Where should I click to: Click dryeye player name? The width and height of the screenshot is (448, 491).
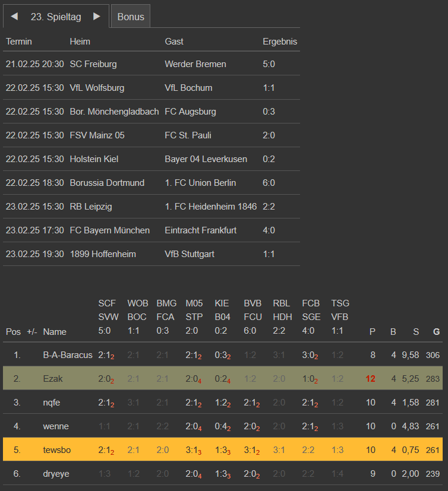(56, 474)
